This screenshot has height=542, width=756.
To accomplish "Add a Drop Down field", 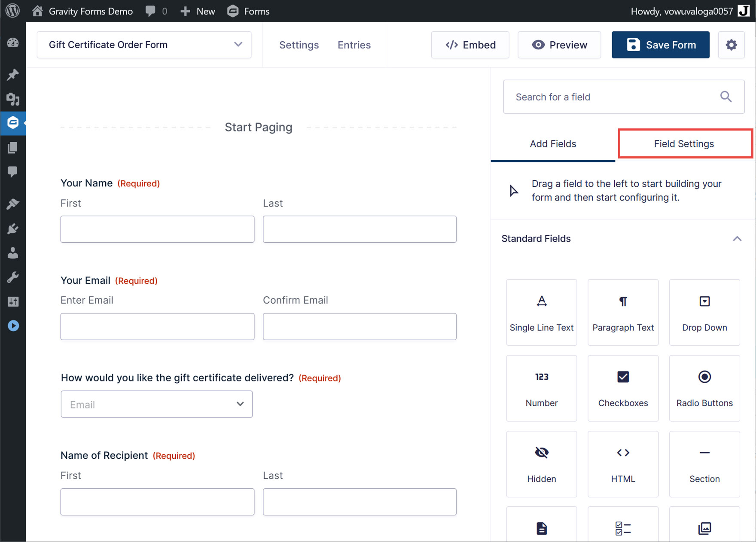I will [x=704, y=312].
